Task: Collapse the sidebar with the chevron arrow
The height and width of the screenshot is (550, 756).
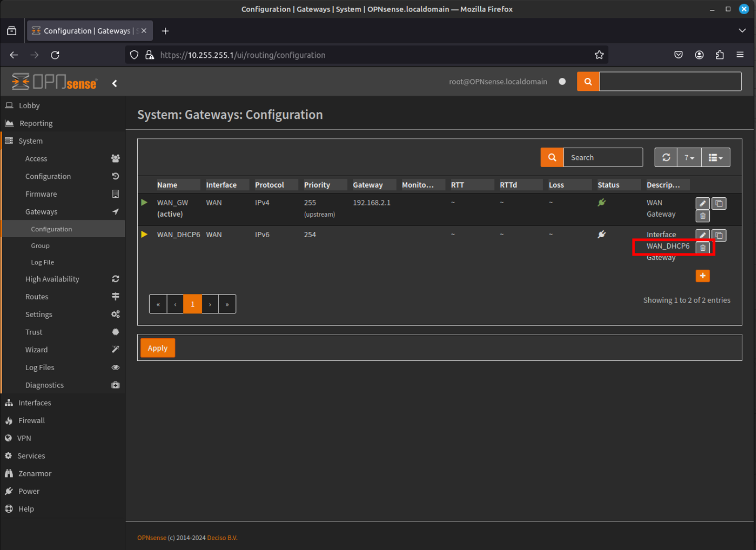Action: point(115,83)
